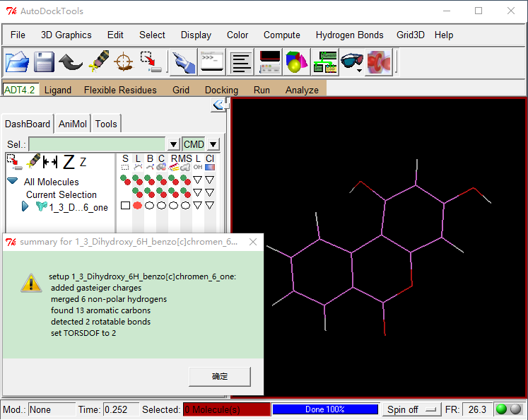Screen dimensions: 528x420
Task: Click the crosshair target toolbar icon
Action: tap(123, 62)
